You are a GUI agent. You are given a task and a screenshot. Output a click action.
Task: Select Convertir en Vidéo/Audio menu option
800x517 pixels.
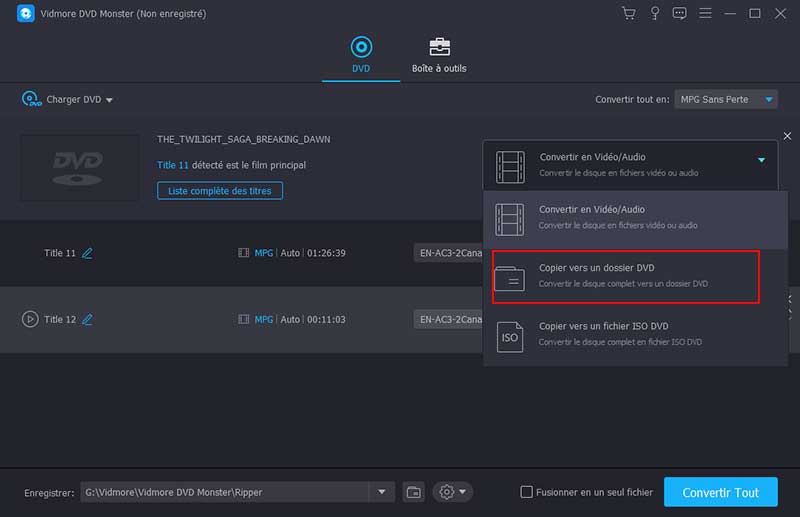pos(635,218)
